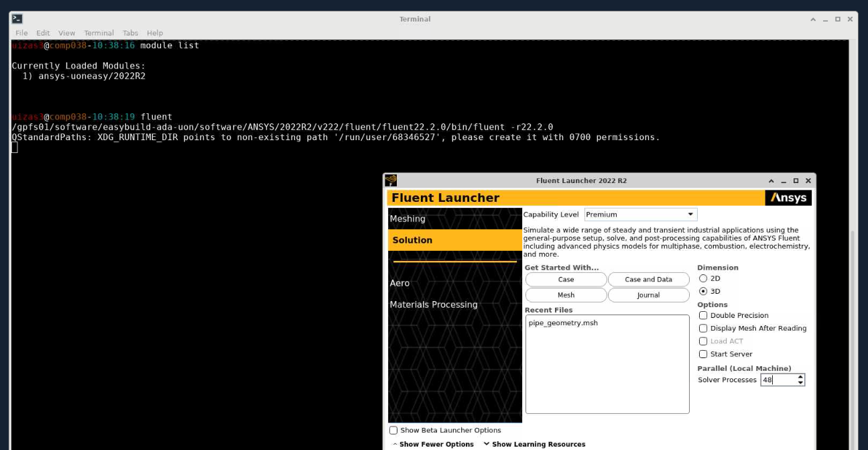Open the View menu in Terminal
The height and width of the screenshot is (450, 868).
[67, 33]
